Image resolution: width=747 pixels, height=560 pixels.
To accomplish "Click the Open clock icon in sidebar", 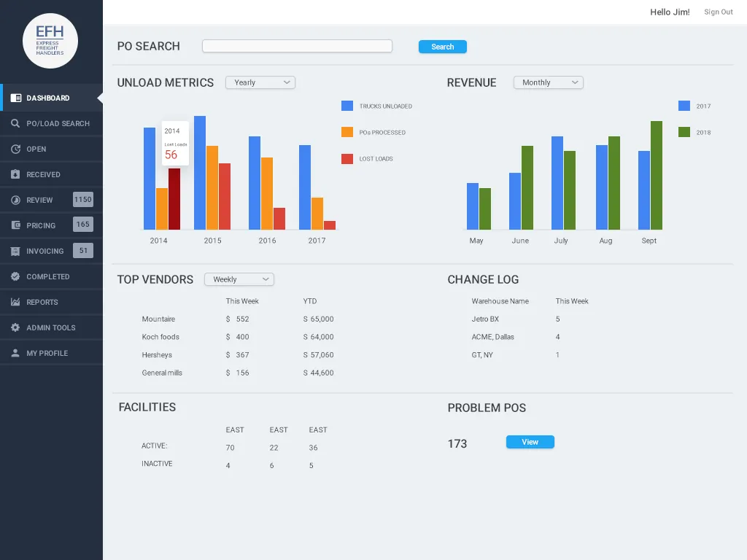I will click(x=15, y=149).
